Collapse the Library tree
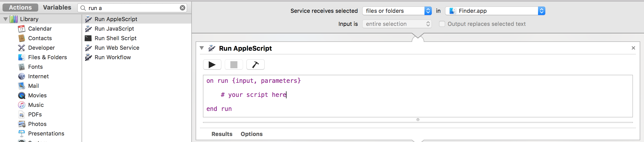The image size is (644, 142). coord(6,19)
